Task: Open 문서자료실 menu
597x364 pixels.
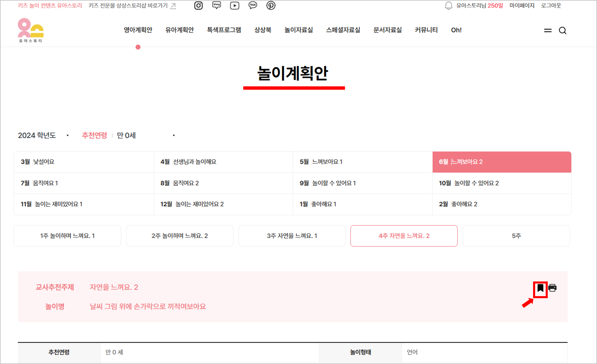Action: (x=388, y=30)
